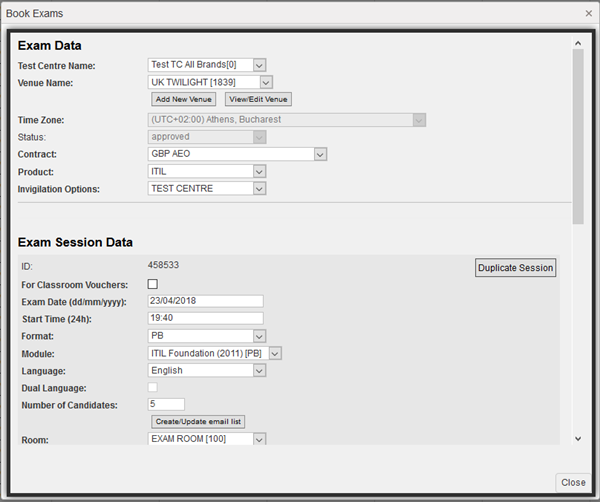This screenshot has width=600, height=502.
Task: Open the Module ITIL Foundation dropdown
Action: point(215,353)
